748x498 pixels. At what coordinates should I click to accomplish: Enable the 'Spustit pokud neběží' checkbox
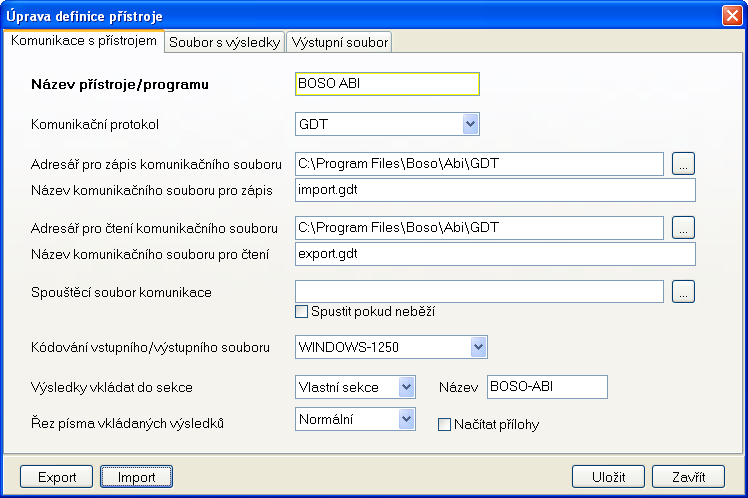(x=301, y=312)
